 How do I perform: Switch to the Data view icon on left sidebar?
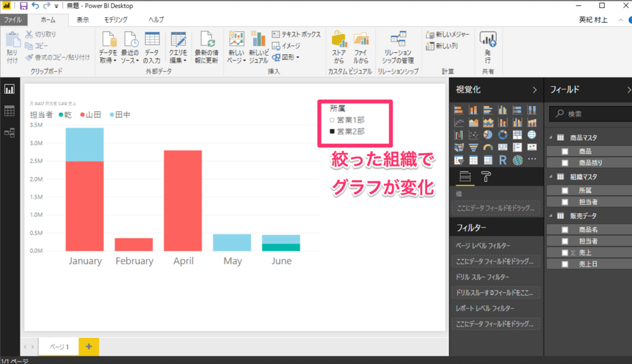[x=9, y=111]
